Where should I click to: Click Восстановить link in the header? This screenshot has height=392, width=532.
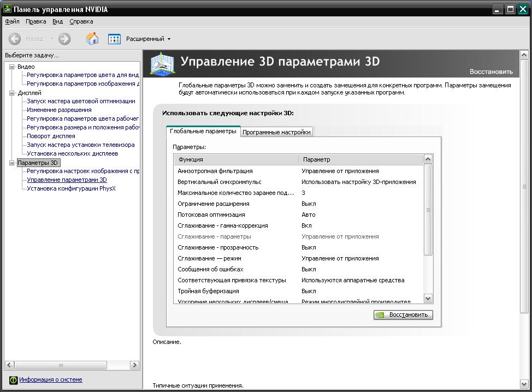click(x=491, y=72)
